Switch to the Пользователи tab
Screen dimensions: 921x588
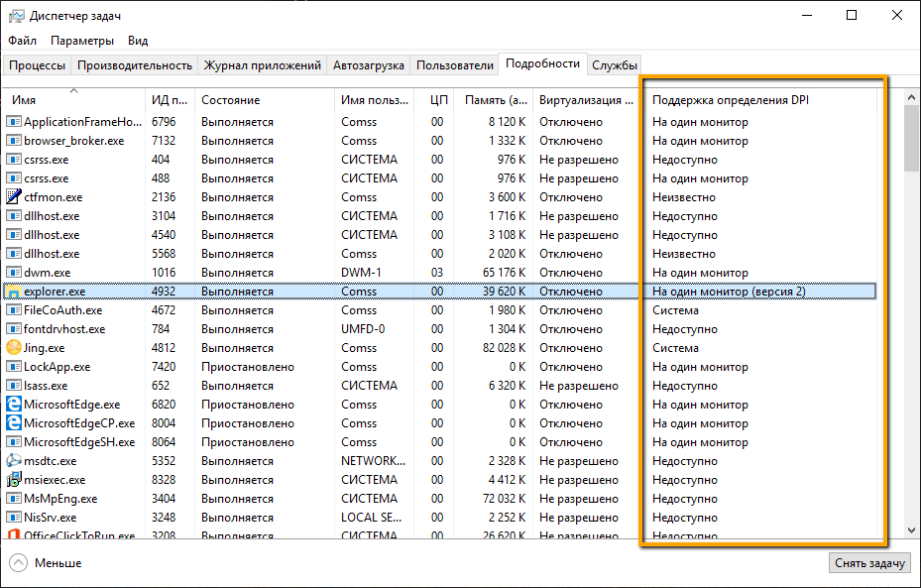pos(455,65)
